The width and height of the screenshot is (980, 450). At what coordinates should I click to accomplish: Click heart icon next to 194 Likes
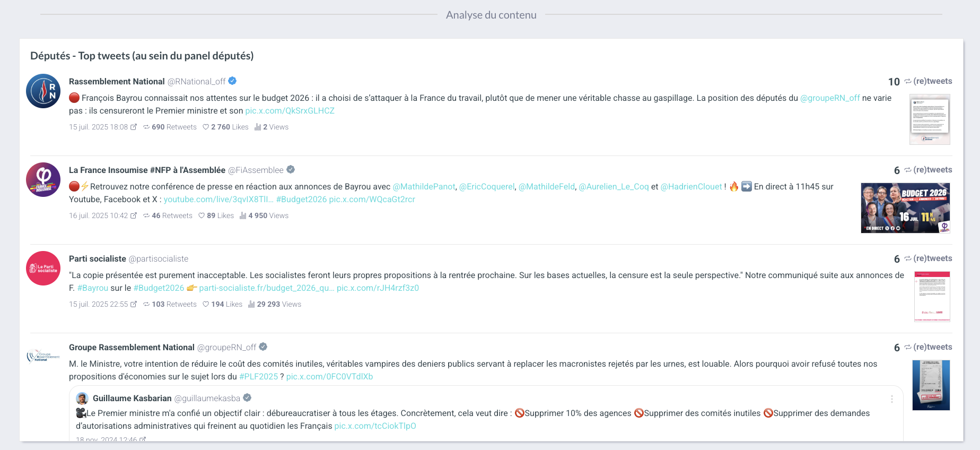coord(206,304)
